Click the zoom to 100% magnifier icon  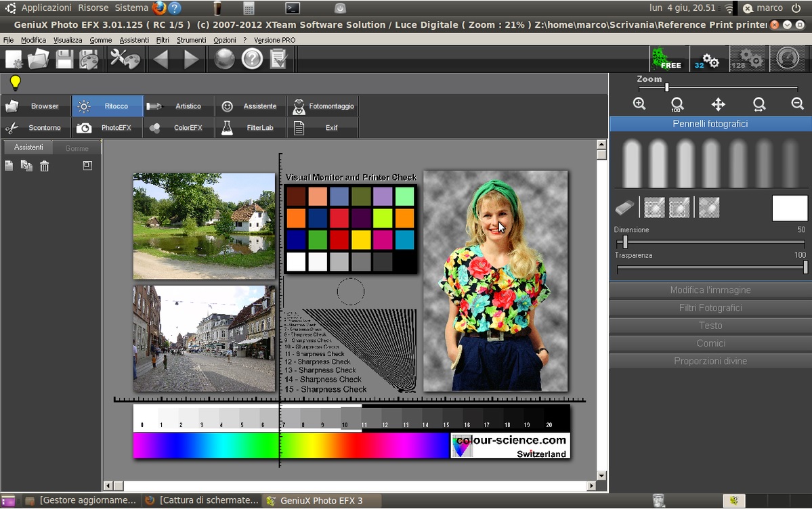pos(677,104)
